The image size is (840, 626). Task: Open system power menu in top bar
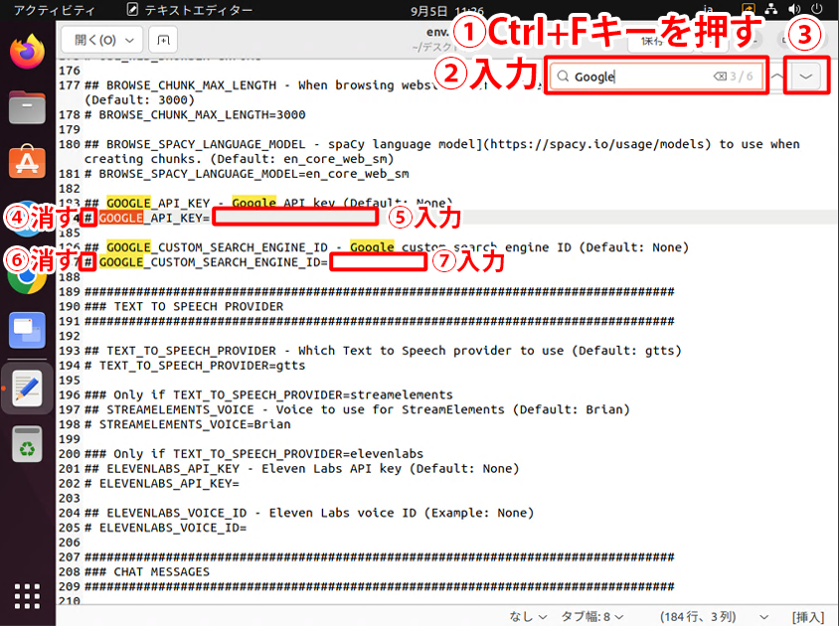[x=817, y=10]
